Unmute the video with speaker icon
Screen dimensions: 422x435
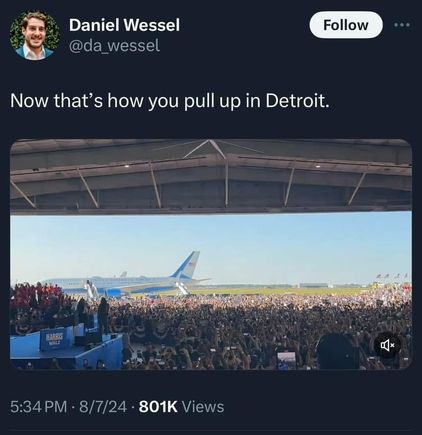[387, 345]
